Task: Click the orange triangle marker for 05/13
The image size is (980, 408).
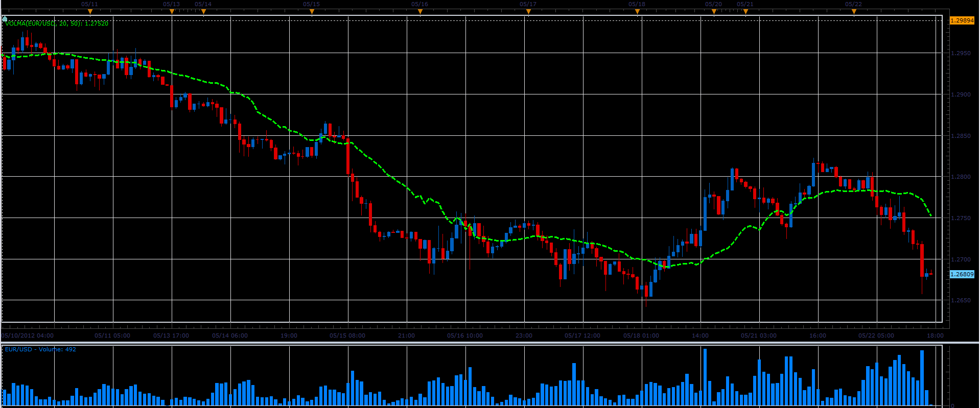Action: [172, 11]
